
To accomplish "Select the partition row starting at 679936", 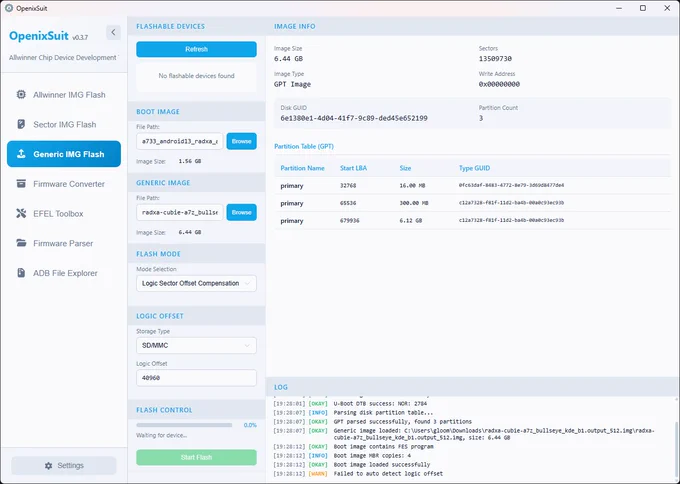I will pyautogui.click(x=472, y=220).
